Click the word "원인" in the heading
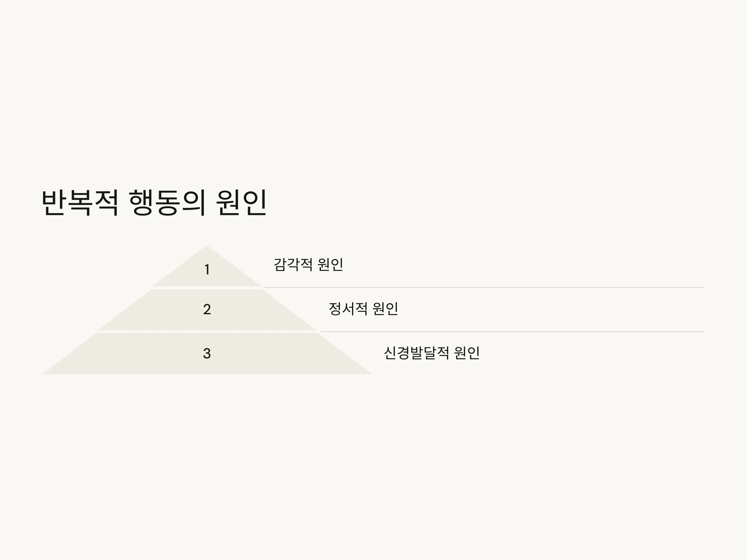This screenshot has width=747, height=560. [x=242, y=203]
